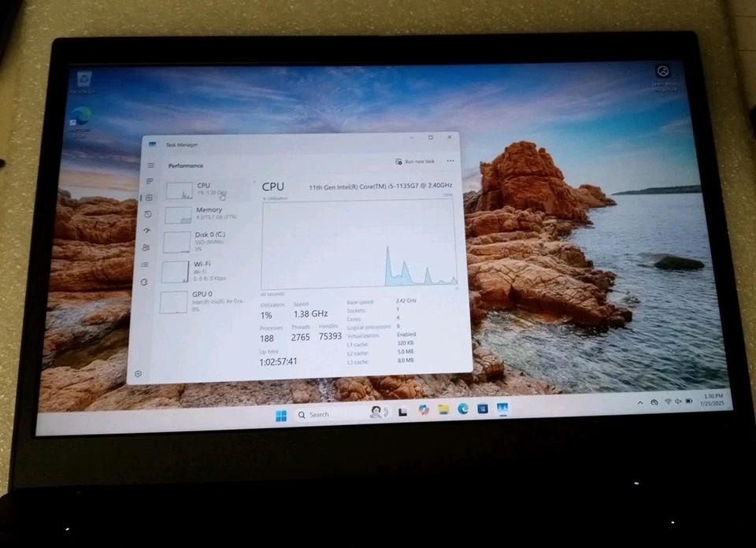Open Microsoft Edge from the taskbar

click(463, 409)
